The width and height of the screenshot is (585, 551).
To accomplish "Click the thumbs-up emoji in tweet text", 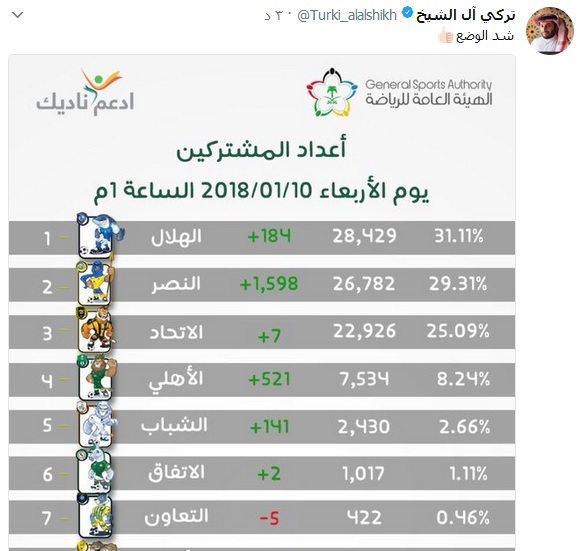I will 446,36.
